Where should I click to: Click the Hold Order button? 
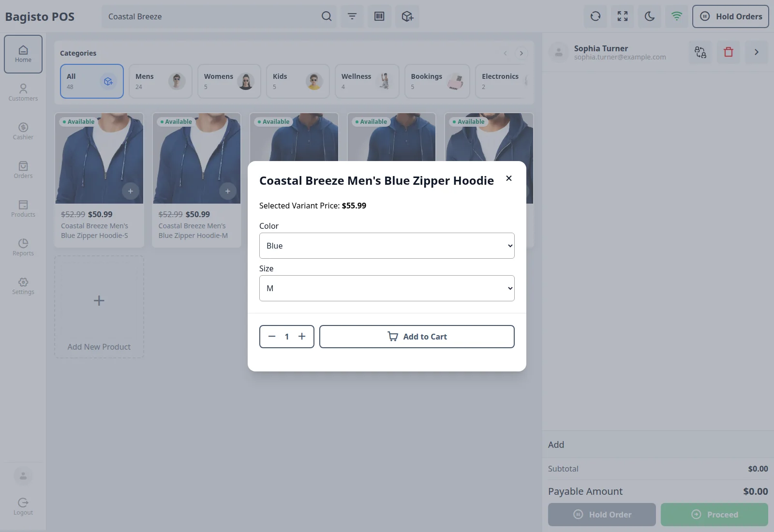click(x=602, y=515)
